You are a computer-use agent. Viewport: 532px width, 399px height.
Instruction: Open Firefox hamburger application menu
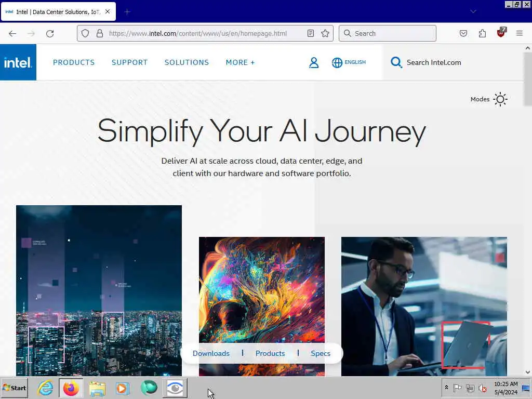pyautogui.click(x=520, y=33)
